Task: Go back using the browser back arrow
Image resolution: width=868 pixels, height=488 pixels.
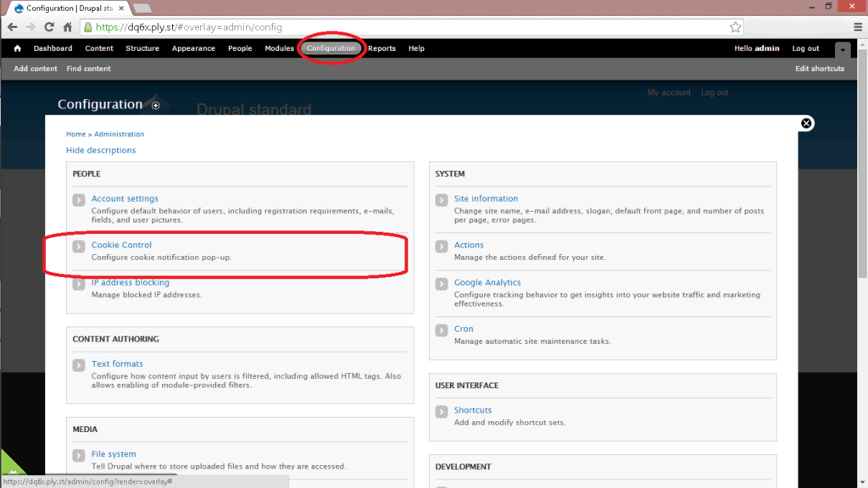Action: (x=12, y=27)
